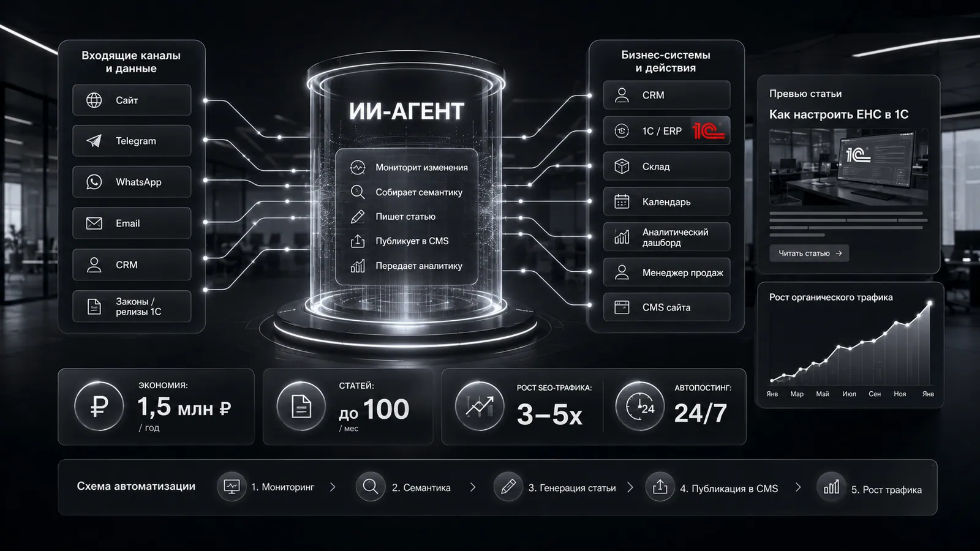
Task: Select the document circle icon near Статей
Action: pyautogui.click(x=301, y=406)
